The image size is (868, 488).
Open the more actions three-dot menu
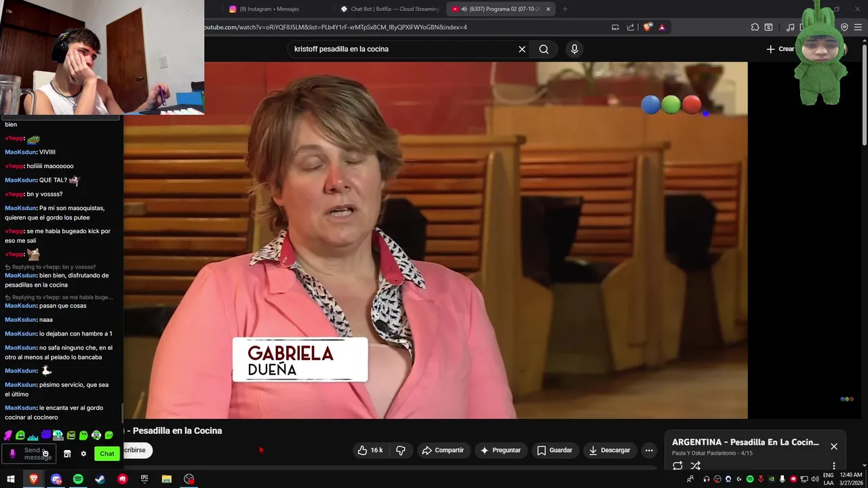(x=649, y=450)
